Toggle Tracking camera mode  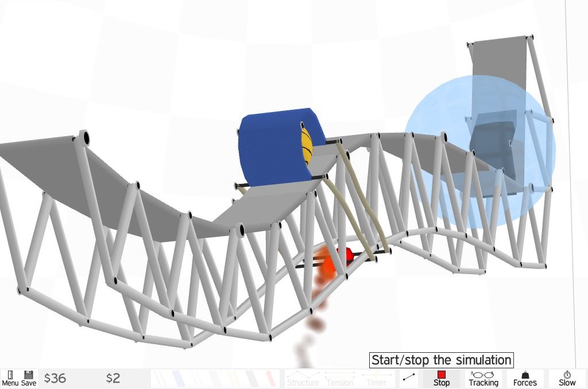click(x=483, y=378)
